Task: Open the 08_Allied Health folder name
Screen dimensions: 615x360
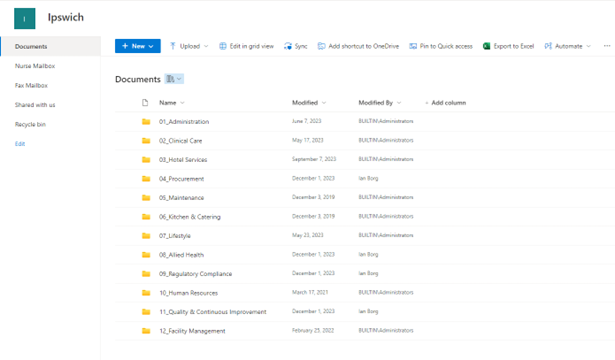Action: [181, 255]
